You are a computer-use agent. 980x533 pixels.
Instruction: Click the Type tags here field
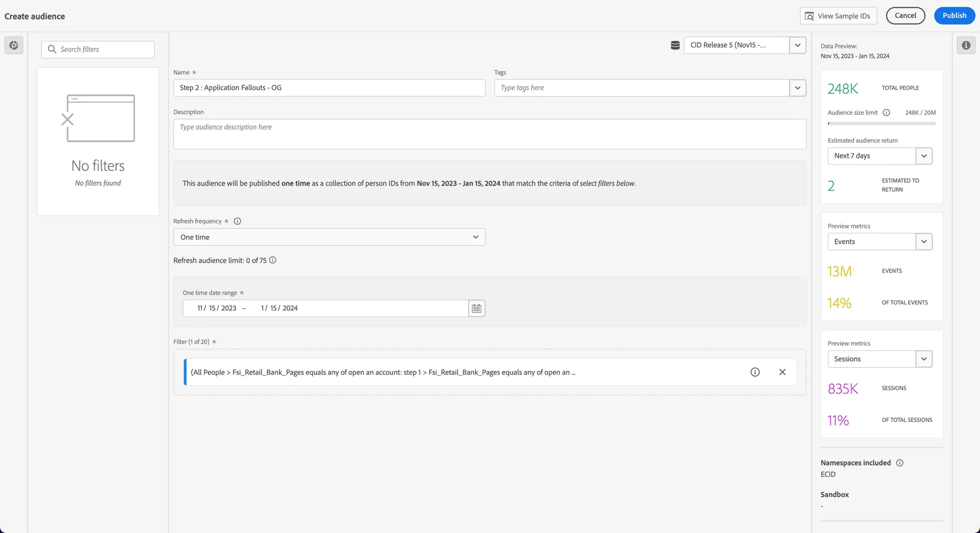(x=642, y=88)
